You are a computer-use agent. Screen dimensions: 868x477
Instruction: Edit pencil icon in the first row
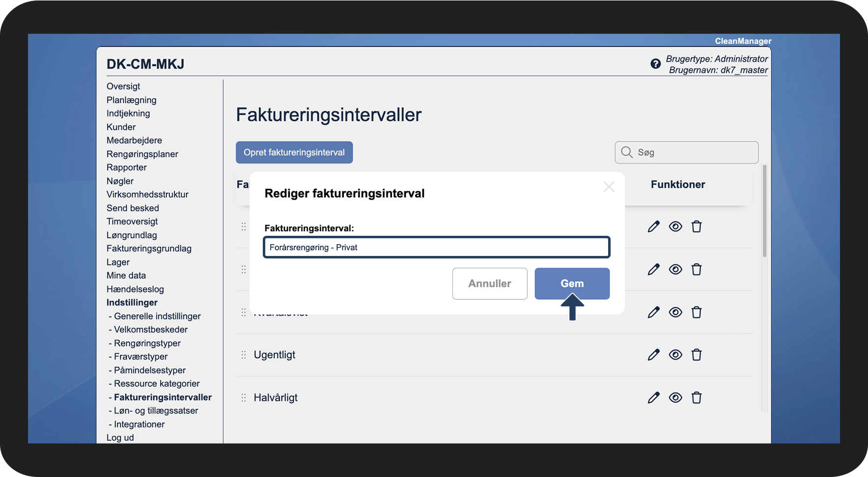point(654,226)
